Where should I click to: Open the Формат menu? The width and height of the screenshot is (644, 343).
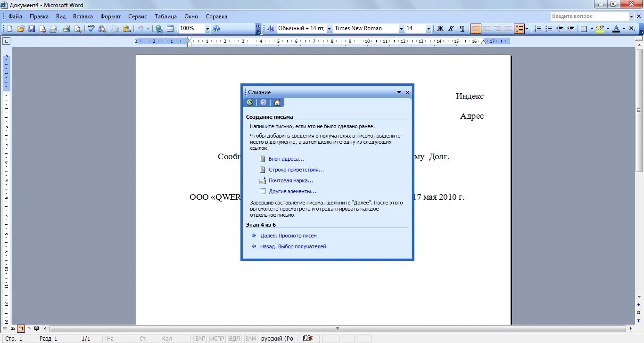[x=111, y=16]
